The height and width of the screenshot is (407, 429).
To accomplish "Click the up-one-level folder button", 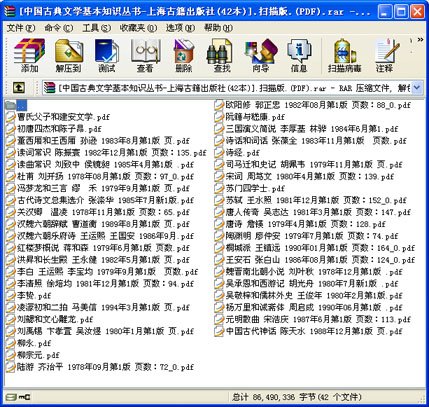I will click(19, 88).
